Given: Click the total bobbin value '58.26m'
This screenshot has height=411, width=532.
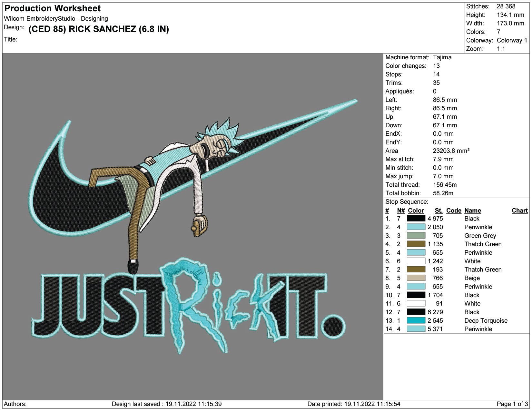Looking at the screenshot, I should coord(443,193).
